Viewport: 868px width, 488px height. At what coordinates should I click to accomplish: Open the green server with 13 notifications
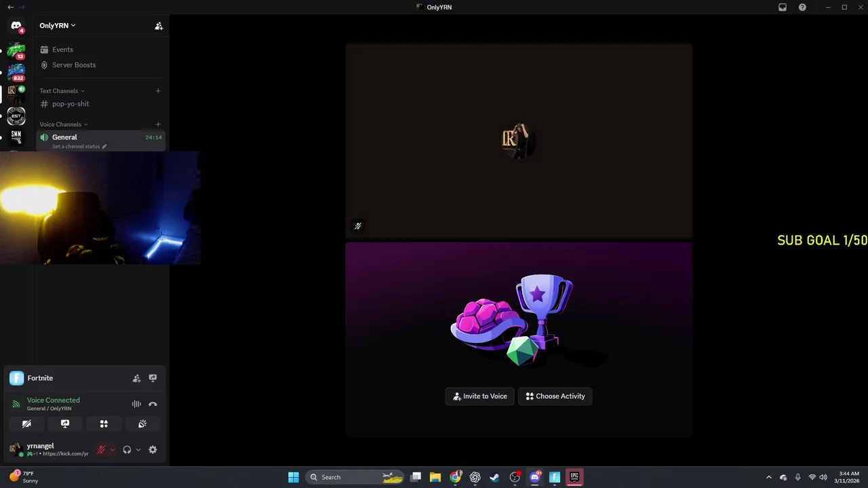click(16, 50)
